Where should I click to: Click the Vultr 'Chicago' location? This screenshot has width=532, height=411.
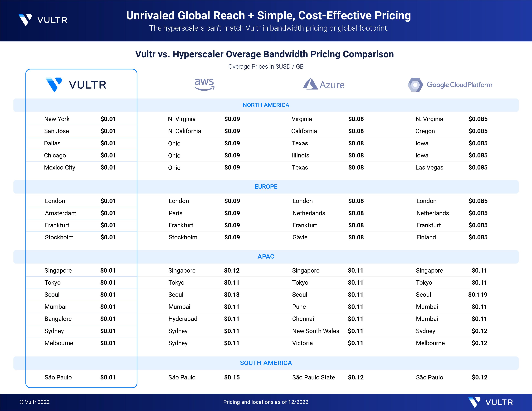click(55, 156)
